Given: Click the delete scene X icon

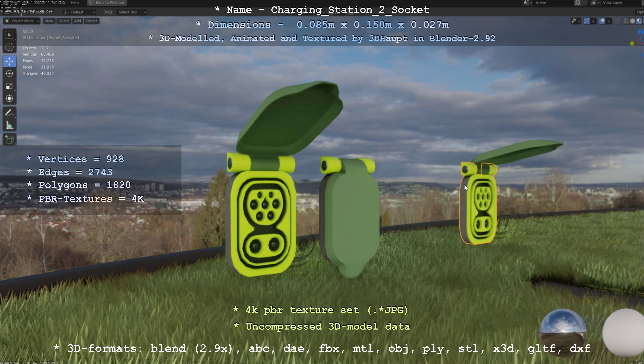Looking at the screenshot, I should pyautogui.click(x=584, y=2).
